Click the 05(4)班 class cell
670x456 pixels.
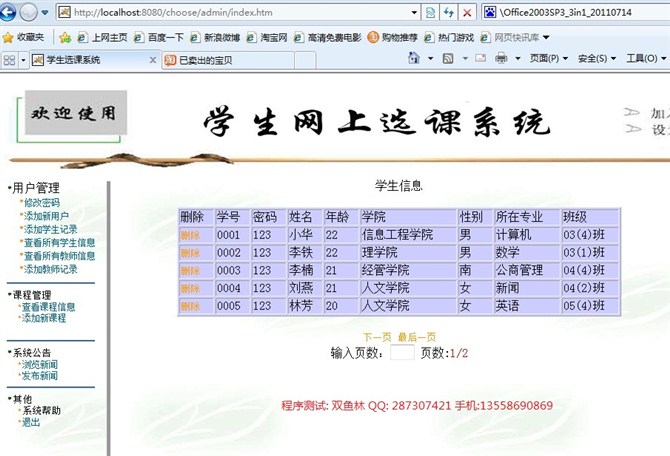click(590, 306)
